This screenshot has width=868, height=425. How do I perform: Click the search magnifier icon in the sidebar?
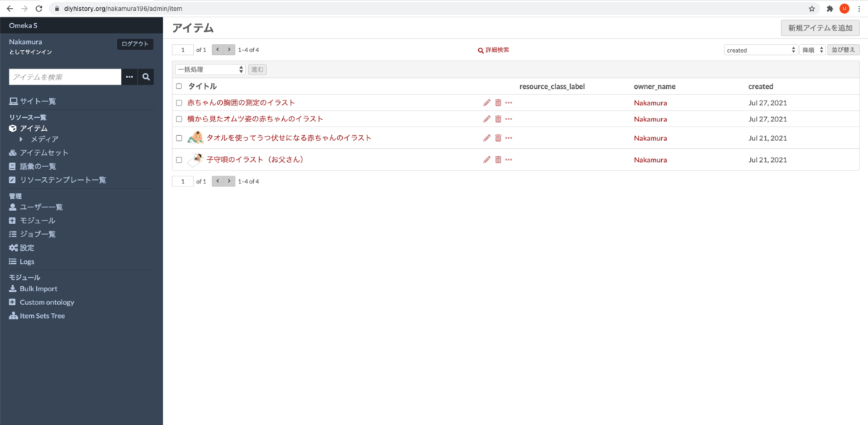tap(146, 76)
